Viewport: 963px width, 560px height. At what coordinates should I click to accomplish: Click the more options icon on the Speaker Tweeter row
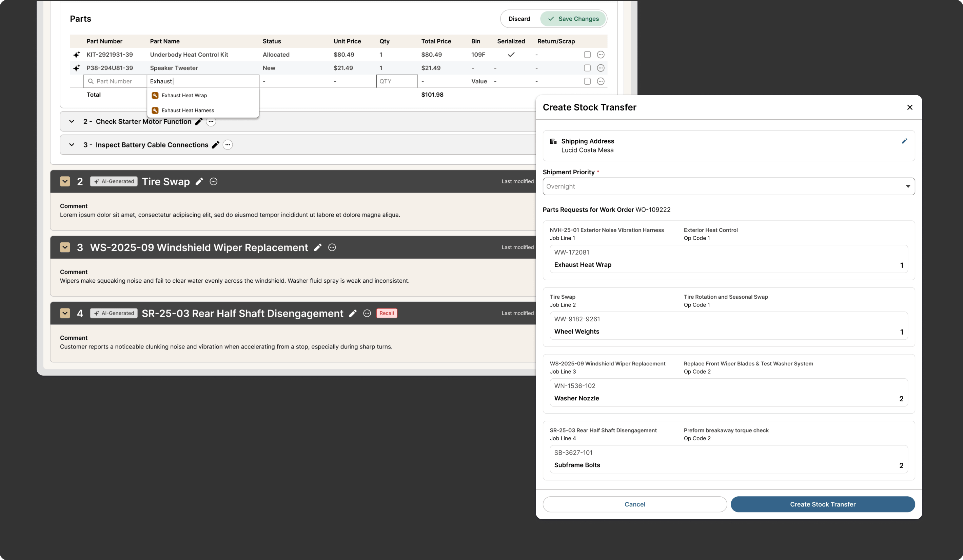pos(600,68)
